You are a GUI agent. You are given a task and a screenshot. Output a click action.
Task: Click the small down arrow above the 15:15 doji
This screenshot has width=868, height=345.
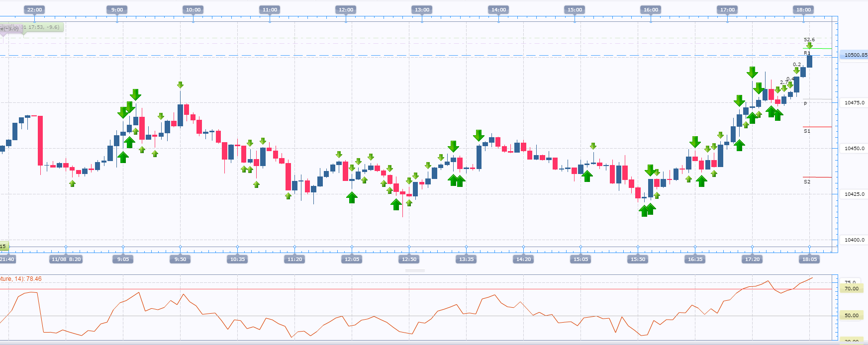[593, 146]
